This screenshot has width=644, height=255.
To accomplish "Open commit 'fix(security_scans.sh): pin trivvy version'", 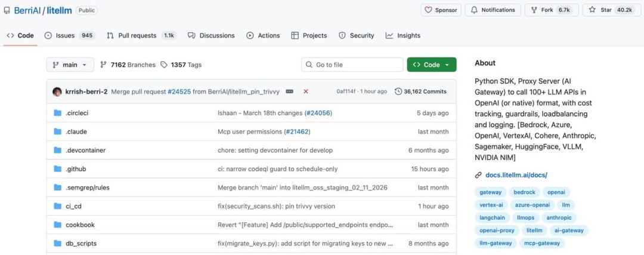I will click(x=277, y=206).
